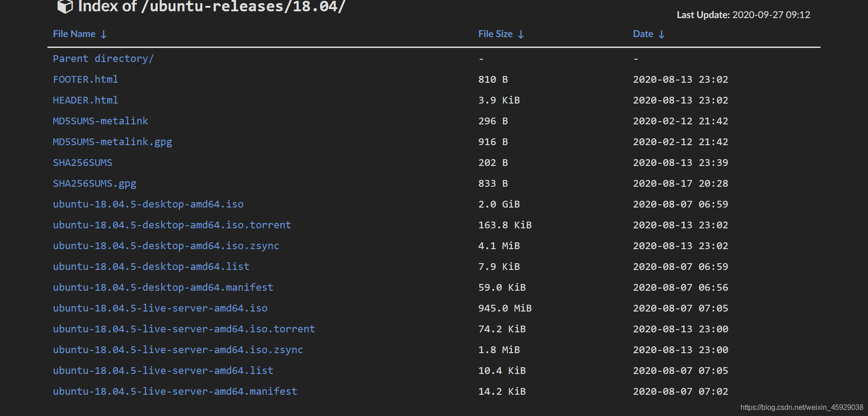The image size is (868, 416).
Task: Open ubuntu-18.04.5-desktop-amd64.list
Action: [151, 267]
